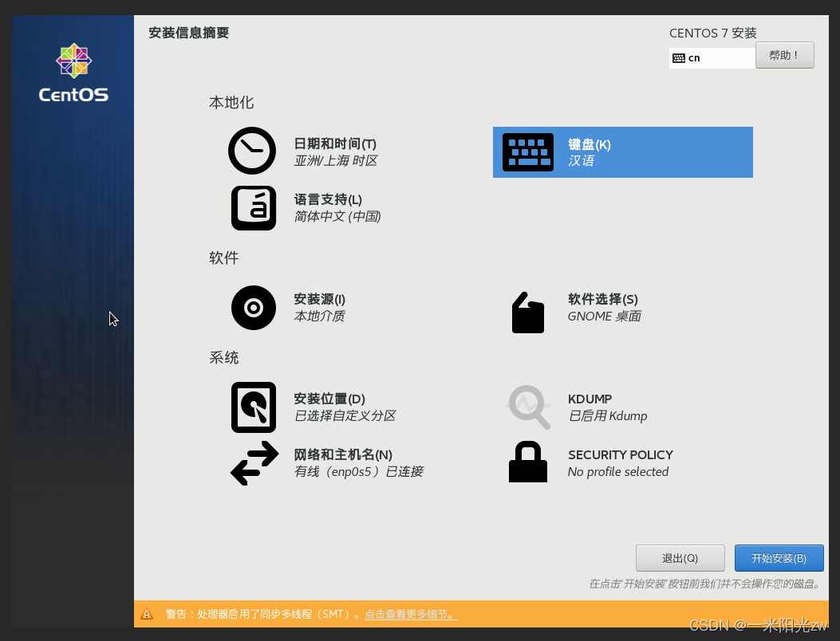Open 语言支持(L) label

[328, 200]
